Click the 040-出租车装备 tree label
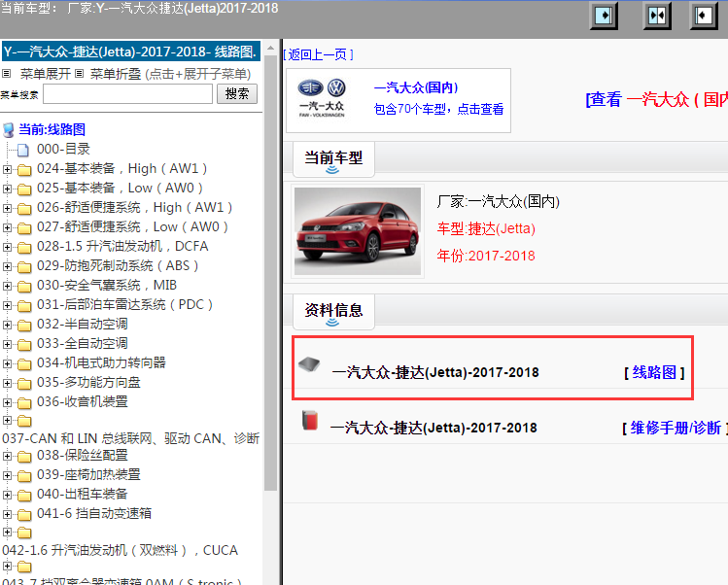This screenshot has width=728, height=585. pyautogui.click(x=83, y=494)
